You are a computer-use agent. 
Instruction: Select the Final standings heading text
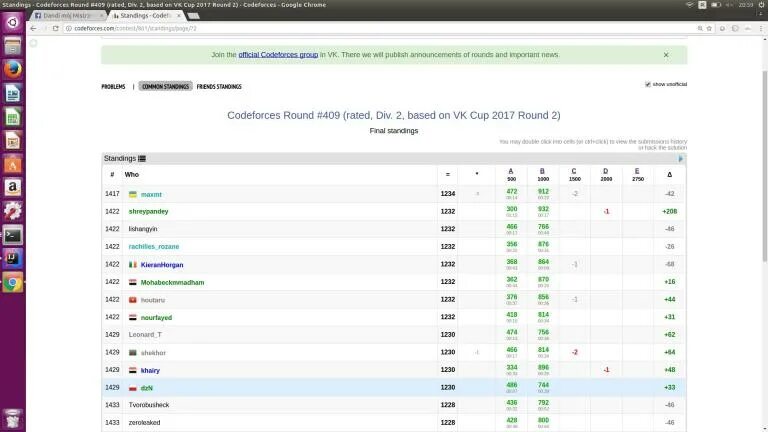[394, 131]
